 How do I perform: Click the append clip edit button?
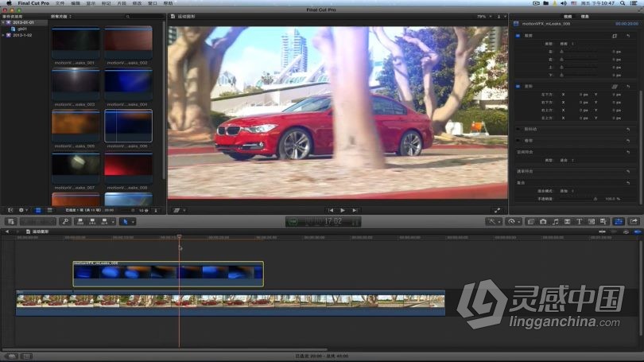click(104, 221)
